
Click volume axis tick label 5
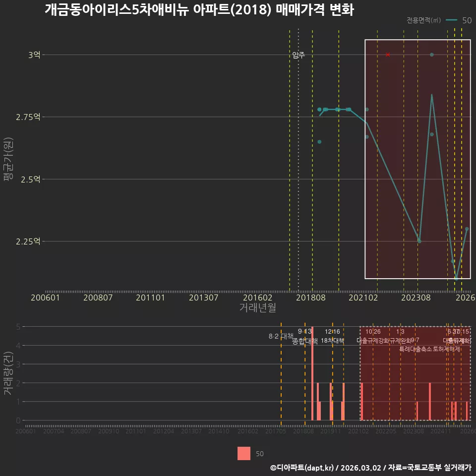click(x=18, y=327)
